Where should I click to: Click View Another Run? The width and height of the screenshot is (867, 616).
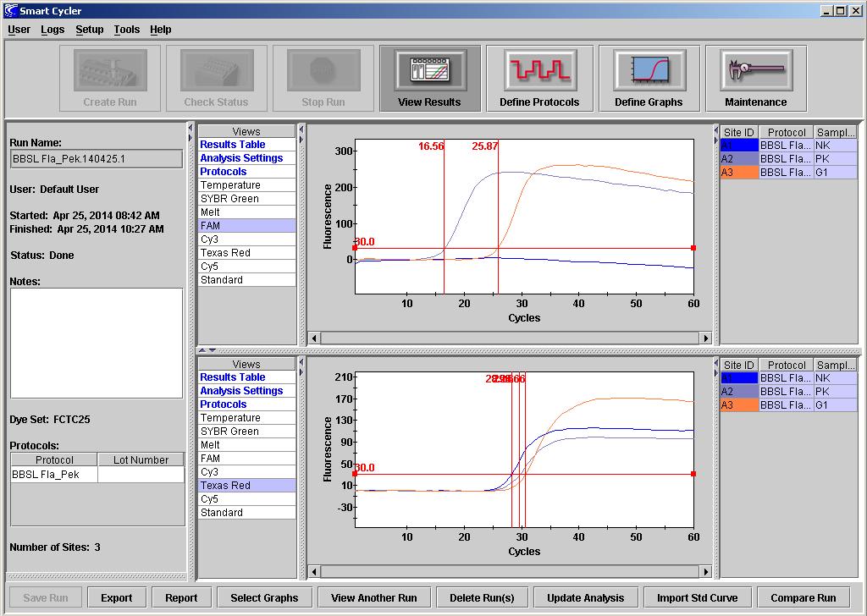pos(373,597)
